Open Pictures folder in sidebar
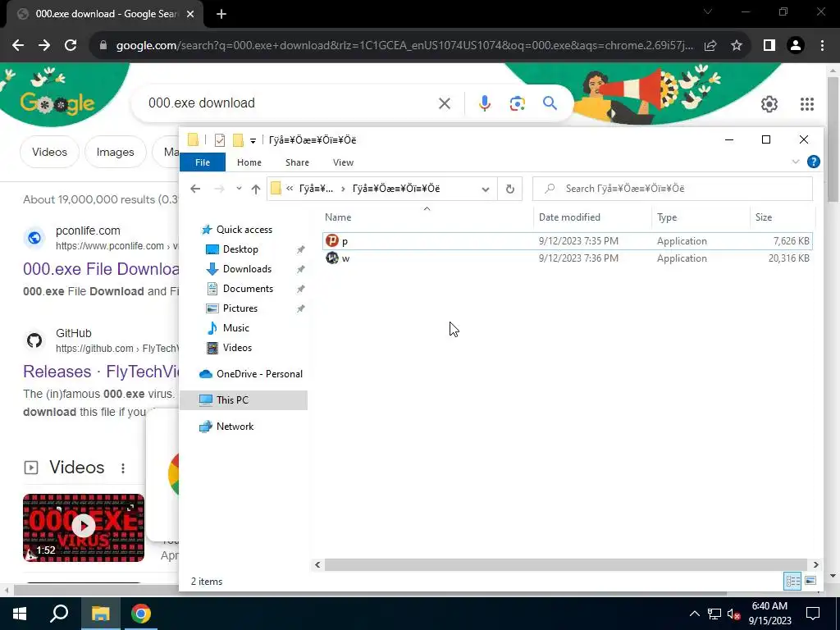 pos(240,308)
